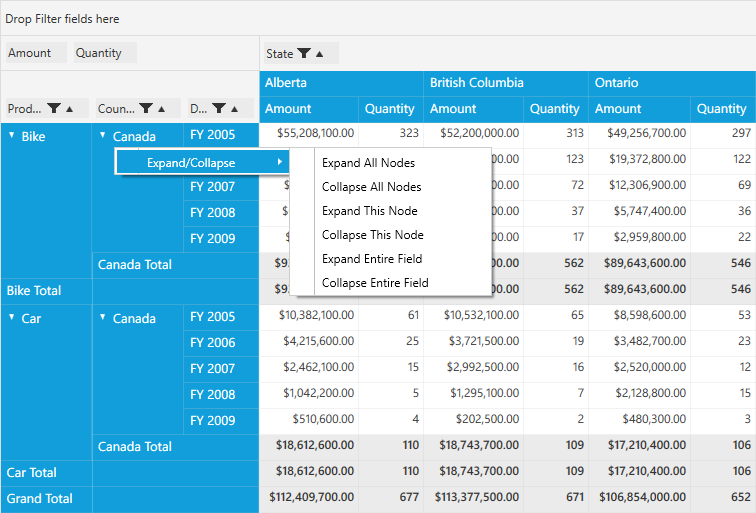Collapse Canada under Car
756x513 pixels.
click(103, 317)
